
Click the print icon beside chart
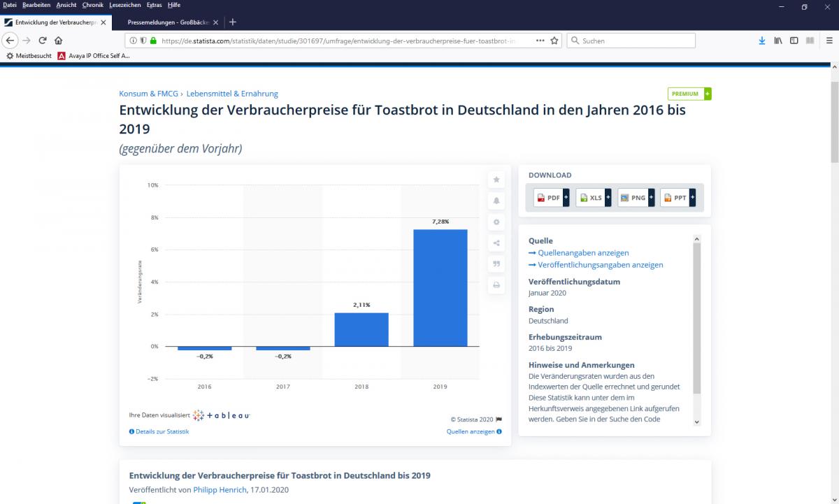pyautogui.click(x=496, y=285)
